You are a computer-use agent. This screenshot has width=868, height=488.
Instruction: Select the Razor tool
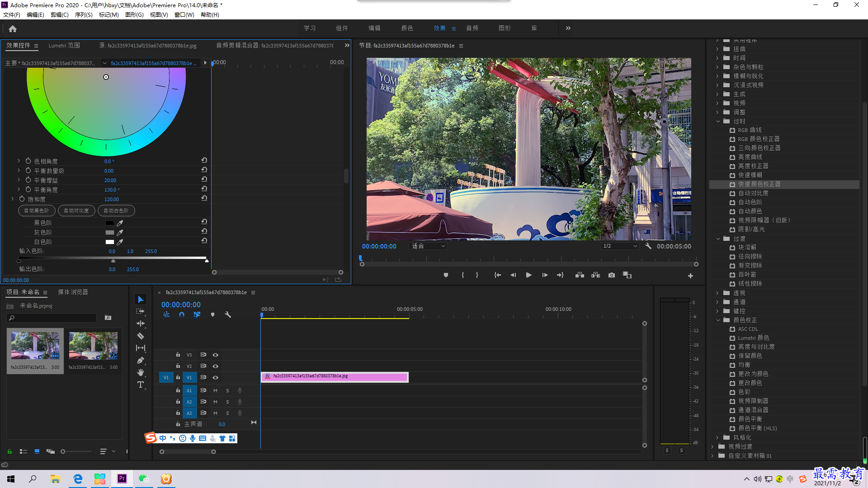click(x=141, y=336)
